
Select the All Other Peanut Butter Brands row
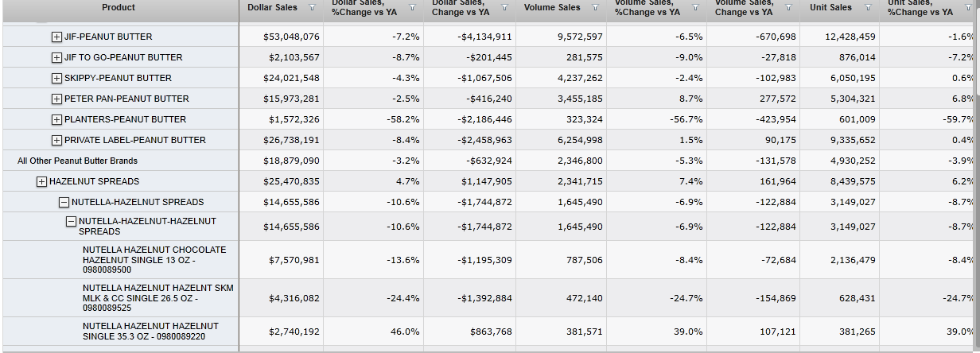click(77, 161)
